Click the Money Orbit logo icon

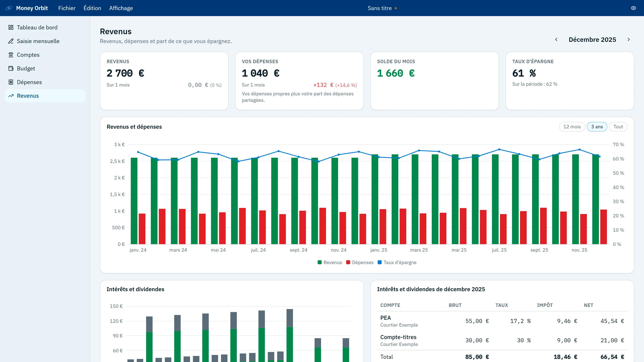(x=9, y=8)
